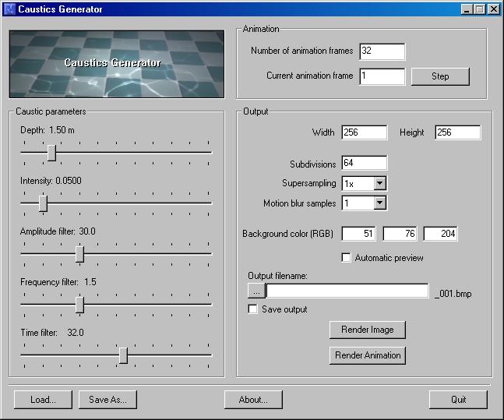Choose Save As... button
Screen dimensions: 504x420
pos(107,400)
